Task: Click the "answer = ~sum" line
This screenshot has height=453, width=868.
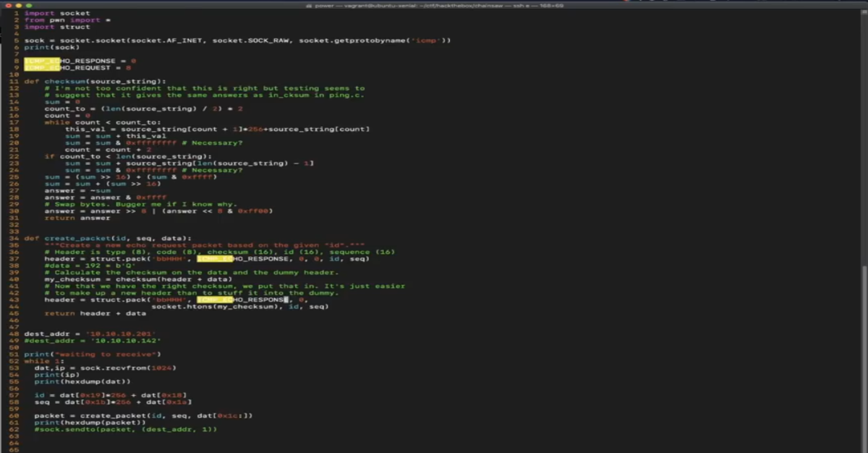Action: [77, 191]
